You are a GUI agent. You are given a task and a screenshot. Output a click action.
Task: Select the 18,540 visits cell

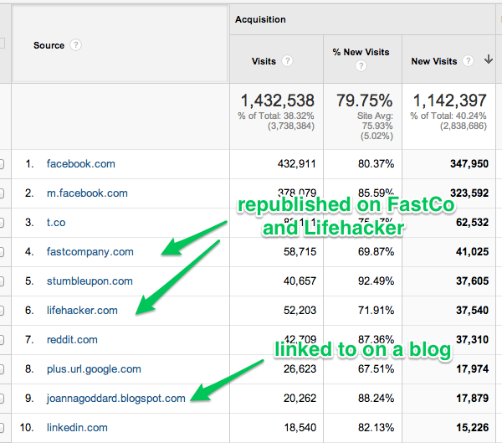tap(300, 428)
